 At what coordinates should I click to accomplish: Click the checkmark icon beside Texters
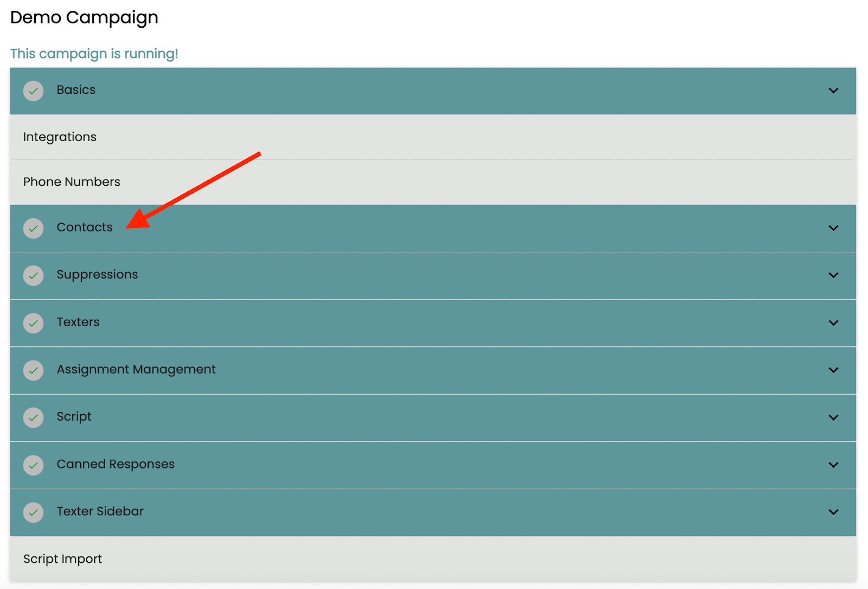[33, 323]
